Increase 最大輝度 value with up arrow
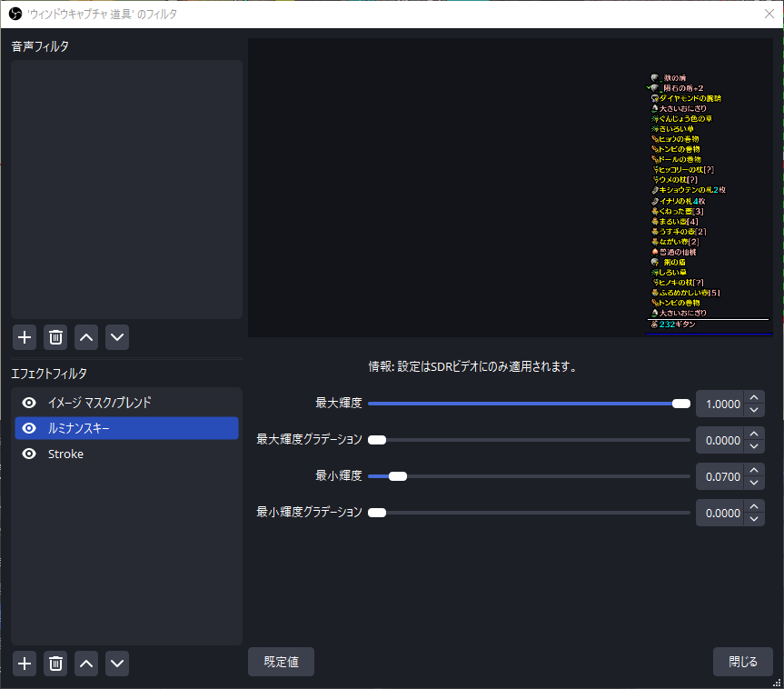The width and height of the screenshot is (784, 689). [x=754, y=397]
